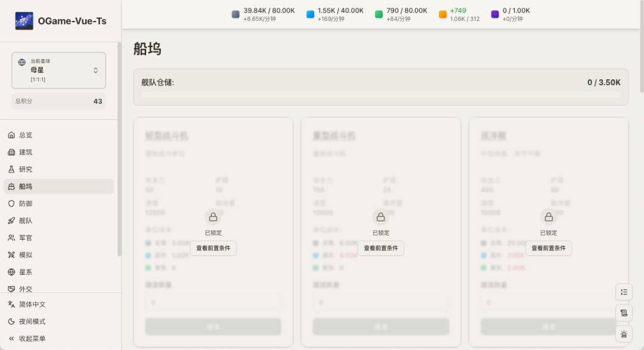Go to the 建筑 menu item
644x350 pixels.
click(x=26, y=152)
